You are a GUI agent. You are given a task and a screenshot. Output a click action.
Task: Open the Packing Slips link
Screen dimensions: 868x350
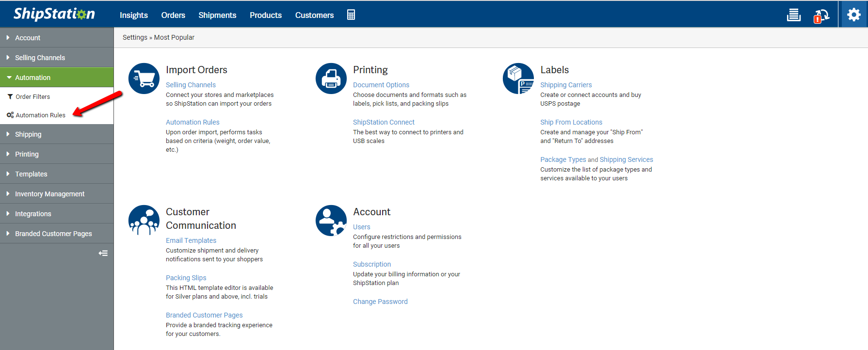[x=186, y=278]
